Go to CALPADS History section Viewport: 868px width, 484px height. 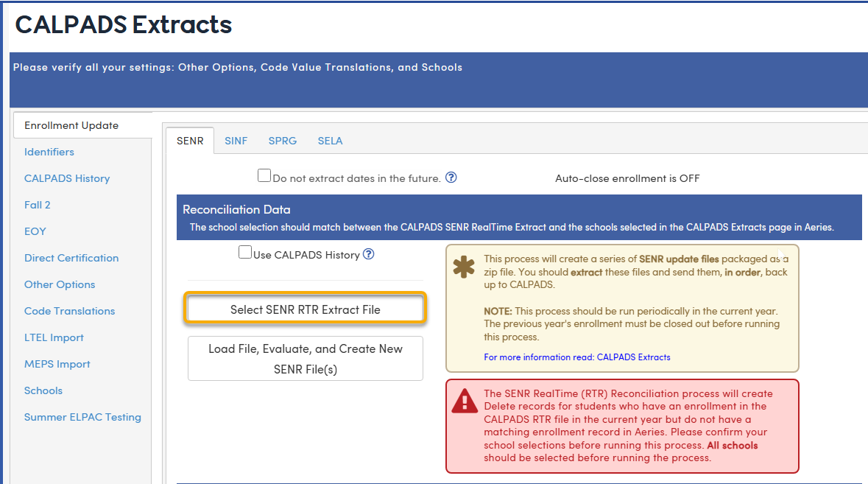67,178
